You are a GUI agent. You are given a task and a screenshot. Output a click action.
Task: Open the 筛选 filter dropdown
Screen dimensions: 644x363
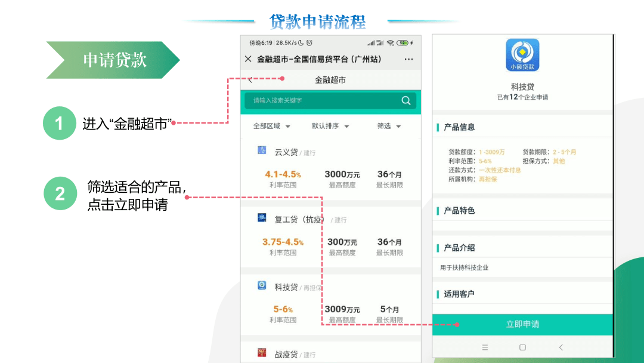389,126
